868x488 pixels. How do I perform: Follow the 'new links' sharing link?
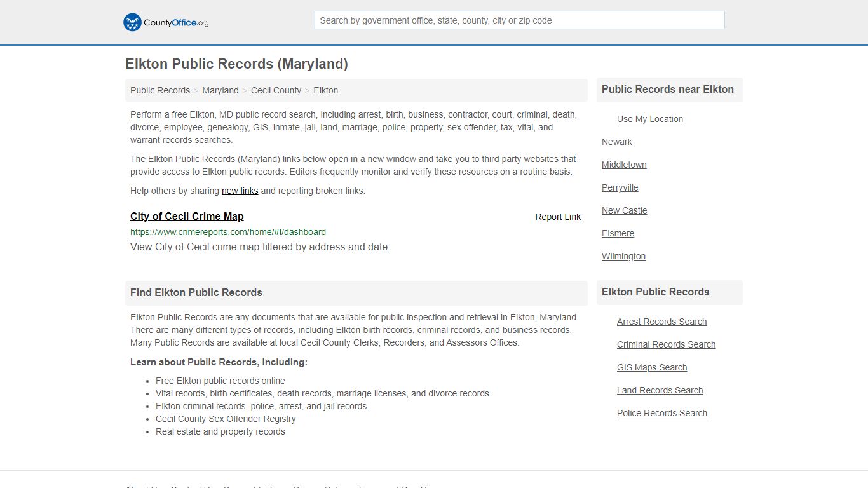[240, 191]
